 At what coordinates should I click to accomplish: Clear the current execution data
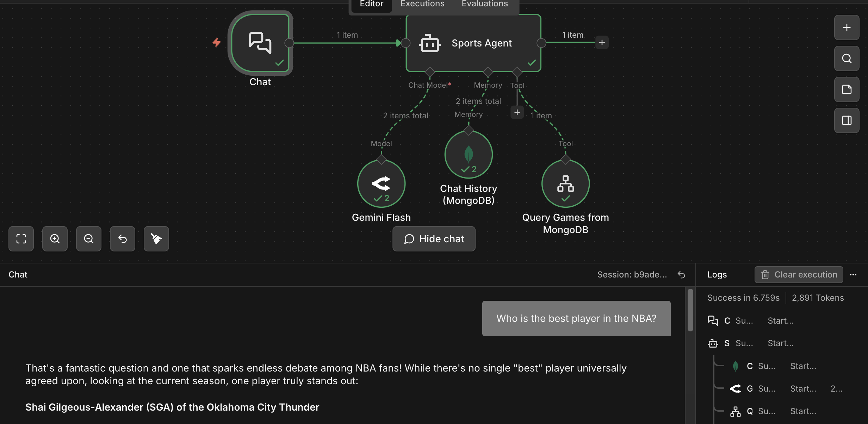[799, 275]
